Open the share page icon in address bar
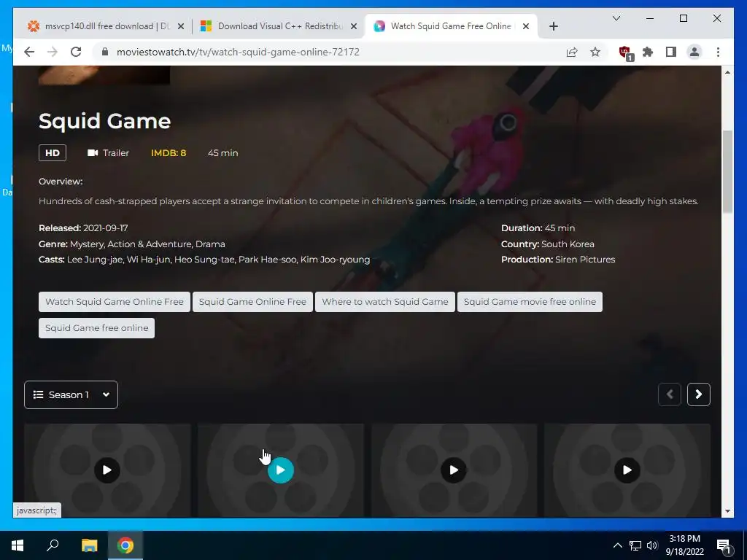Screen dimensions: 747x560 pos(572,52)
